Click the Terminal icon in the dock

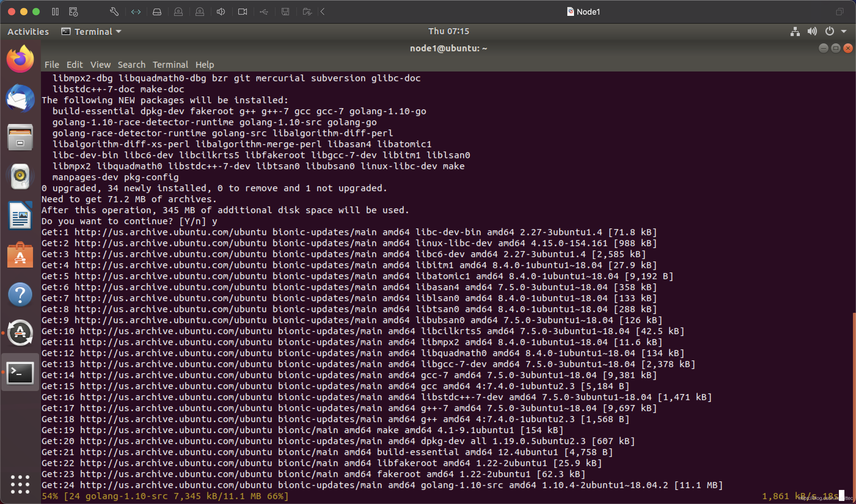pyautogui.click(x=20, y=373)
